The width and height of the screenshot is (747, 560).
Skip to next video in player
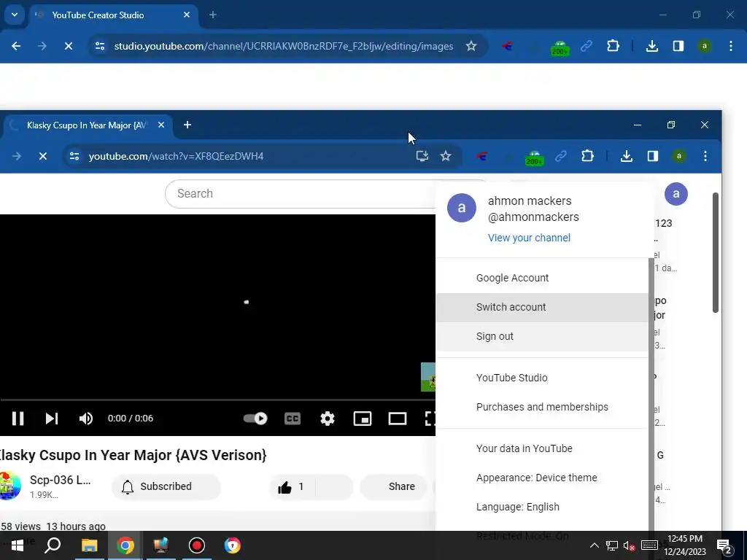coord(52,418)
